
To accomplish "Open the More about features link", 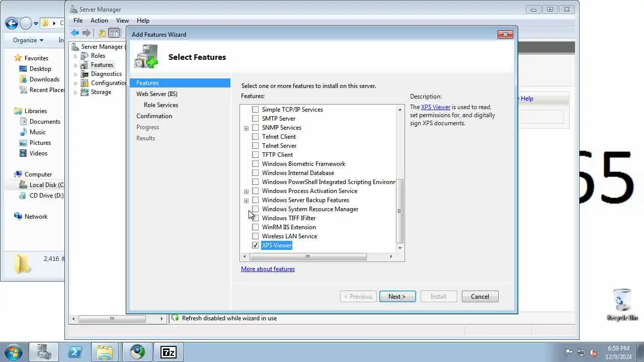I will coord(268,269).
